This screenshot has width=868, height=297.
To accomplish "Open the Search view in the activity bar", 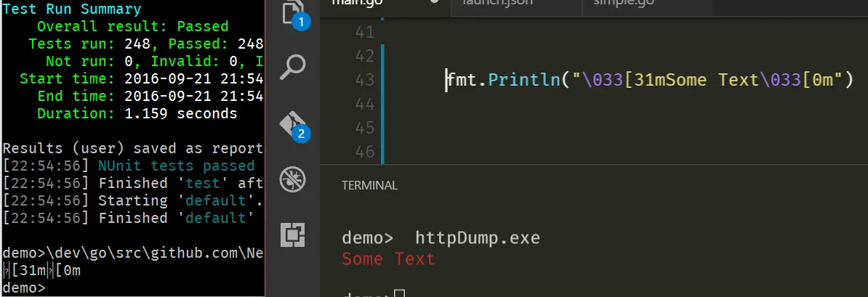I will pos(293,68).
